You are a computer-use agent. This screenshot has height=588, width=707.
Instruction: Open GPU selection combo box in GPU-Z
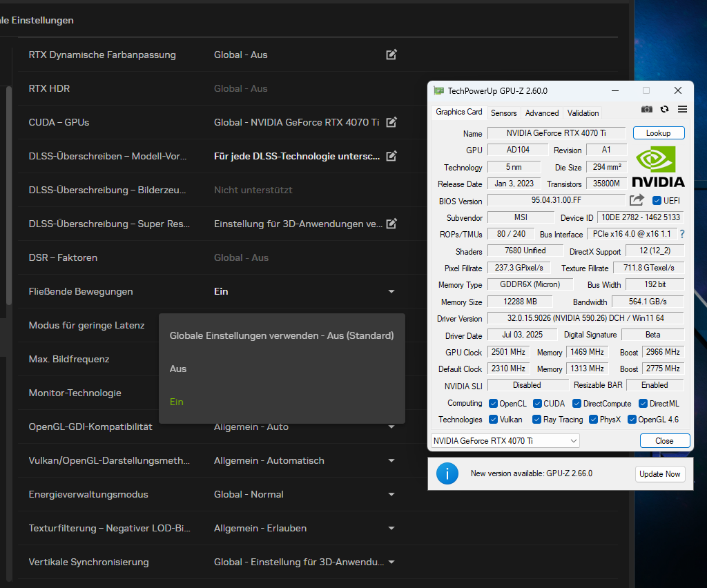click(505, 441)
